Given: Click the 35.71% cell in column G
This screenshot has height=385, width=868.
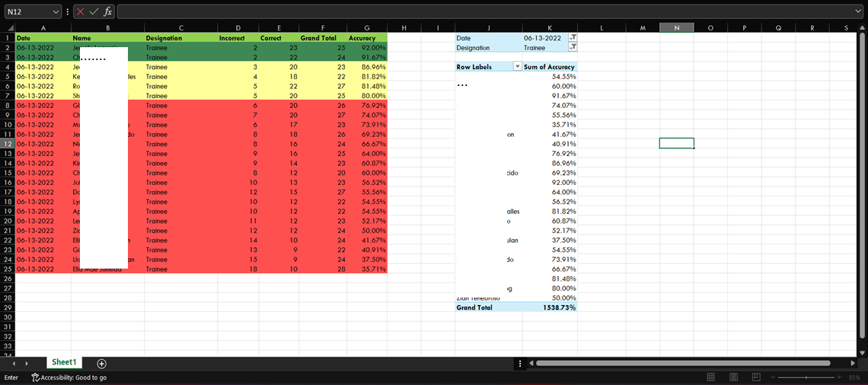Looking at the screenshot, I should tap(367, 269).
